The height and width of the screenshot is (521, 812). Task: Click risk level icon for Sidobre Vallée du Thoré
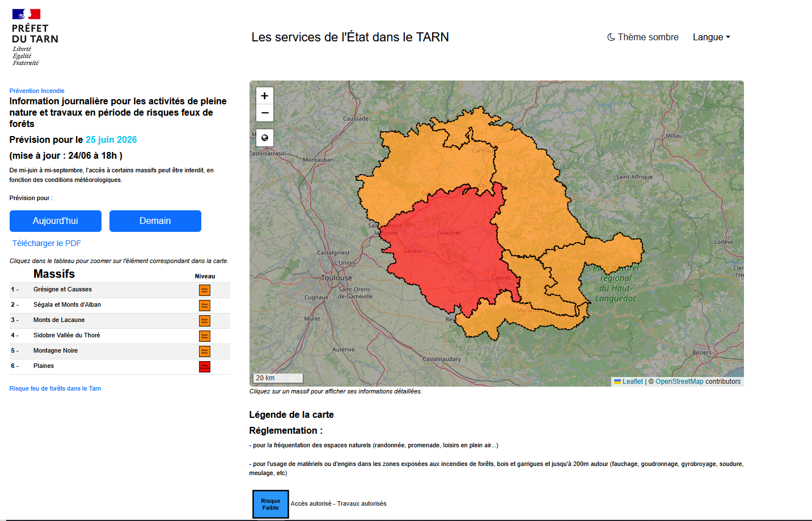pos(205,336)
